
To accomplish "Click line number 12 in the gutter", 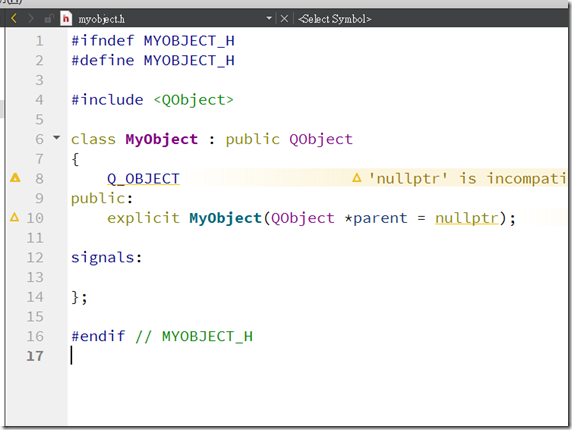I will (35, 257).
